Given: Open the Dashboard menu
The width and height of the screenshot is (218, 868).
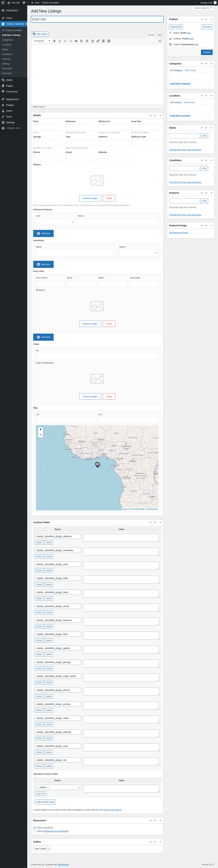Looking at the screenshot, I should [x=13, y=10].
